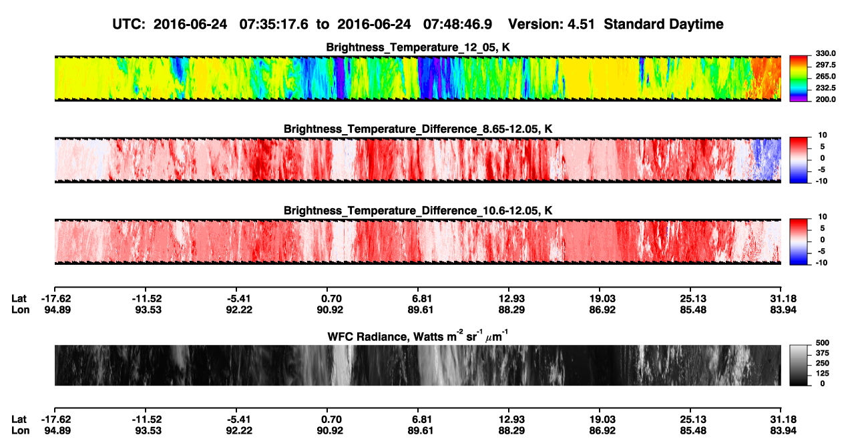
Task: Click latitude 19.03 beneath the WFC Radiance image
Action: click(600, 419)
